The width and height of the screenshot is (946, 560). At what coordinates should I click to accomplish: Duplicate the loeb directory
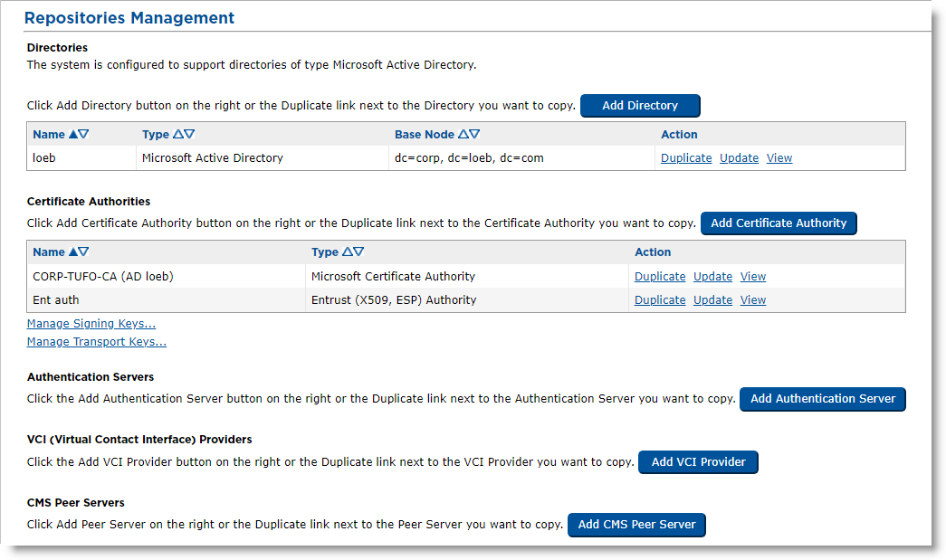click(686, 158)
